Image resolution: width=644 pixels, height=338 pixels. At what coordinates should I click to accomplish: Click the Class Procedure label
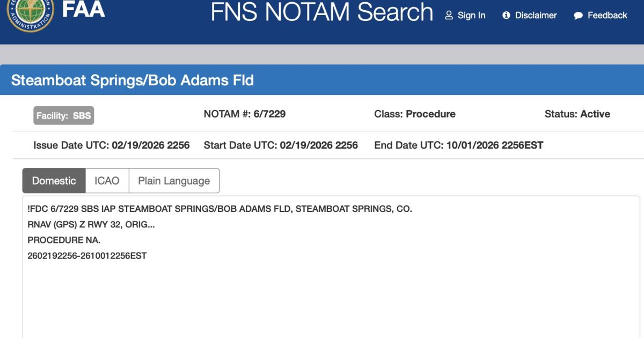pos(415,114)
